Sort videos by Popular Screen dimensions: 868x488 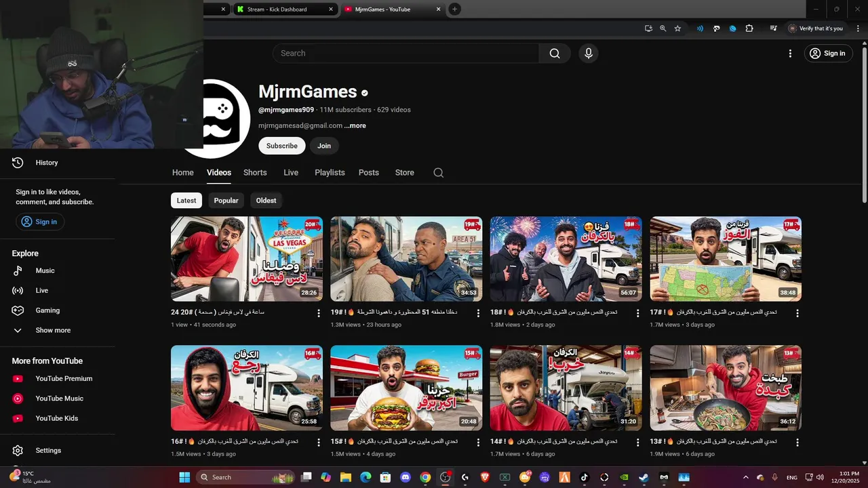[226, 201]
